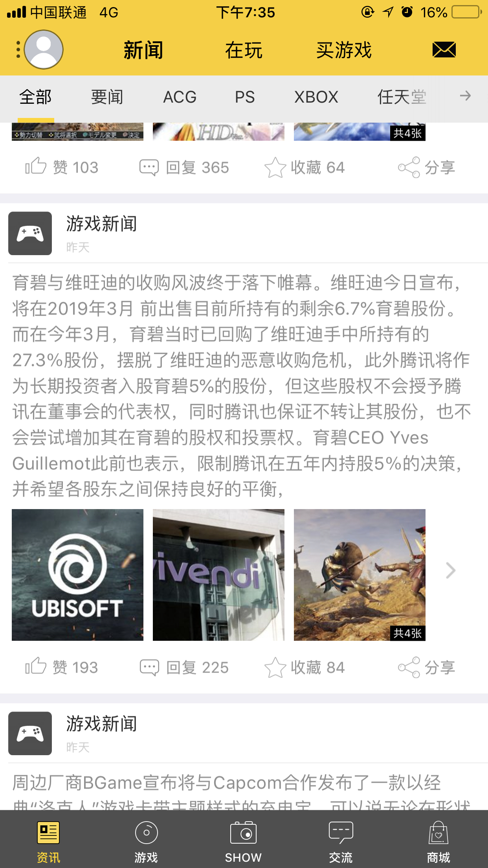
Task: Open the 365 replies on the top post
Action: coord(184,167)
